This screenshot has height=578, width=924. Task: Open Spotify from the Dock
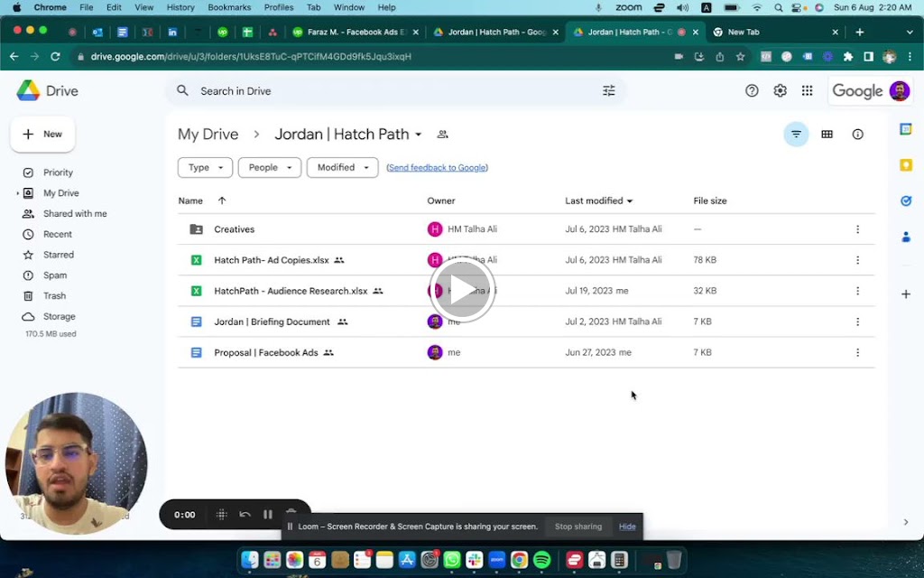(x=541, y=560)
